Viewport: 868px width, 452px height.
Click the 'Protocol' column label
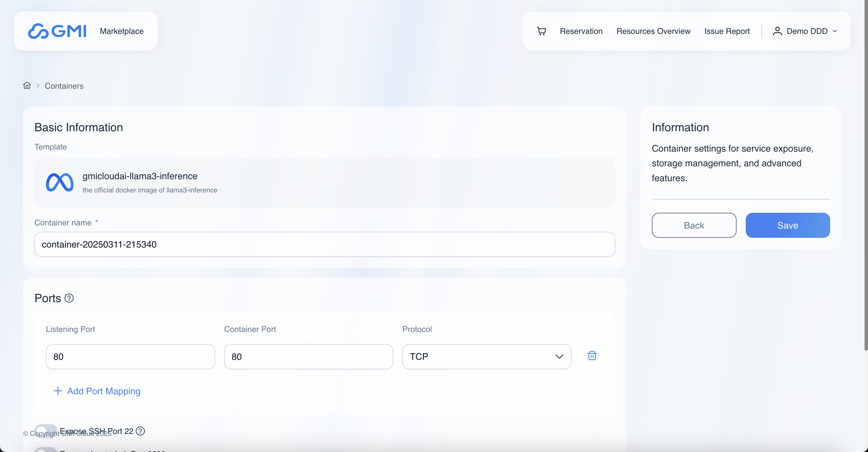[x=417, y=329]
